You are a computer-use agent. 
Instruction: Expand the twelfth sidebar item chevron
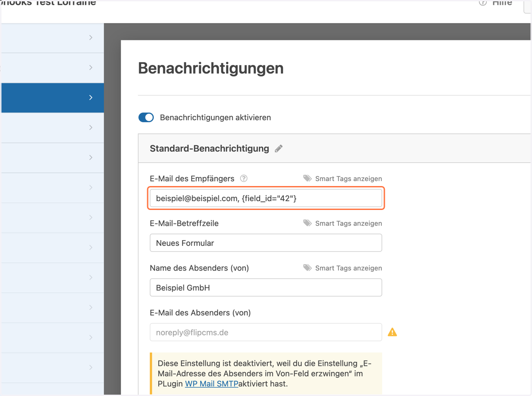coord(90,367)
